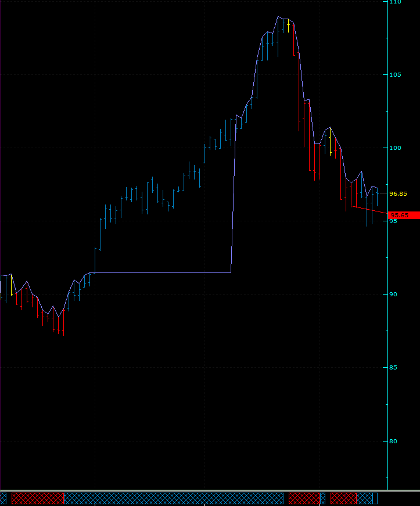Select the 100 price axis label
Image resolution: width=420 pixels, height=506 pixels.
(395, 148)
